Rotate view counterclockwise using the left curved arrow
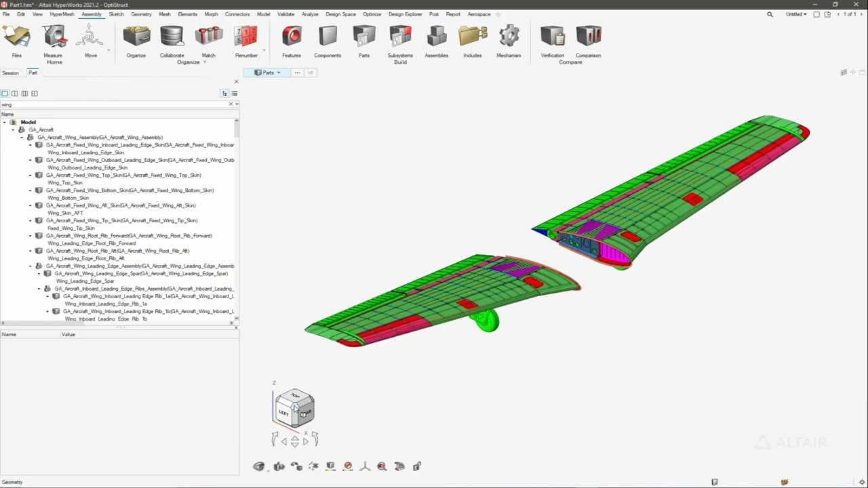The image size is (868, 488). tap(275, 439)
